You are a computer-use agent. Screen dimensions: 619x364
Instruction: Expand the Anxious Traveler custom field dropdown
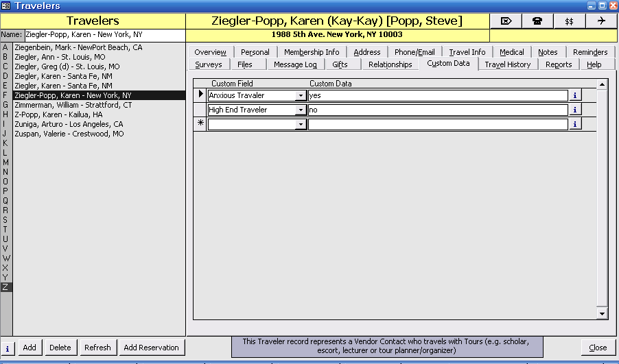301,96
